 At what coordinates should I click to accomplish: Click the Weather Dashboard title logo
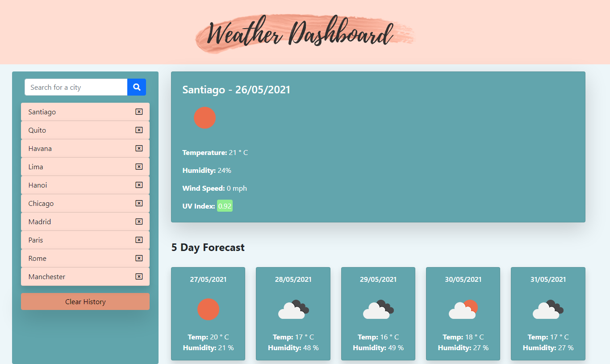[305, 34]
